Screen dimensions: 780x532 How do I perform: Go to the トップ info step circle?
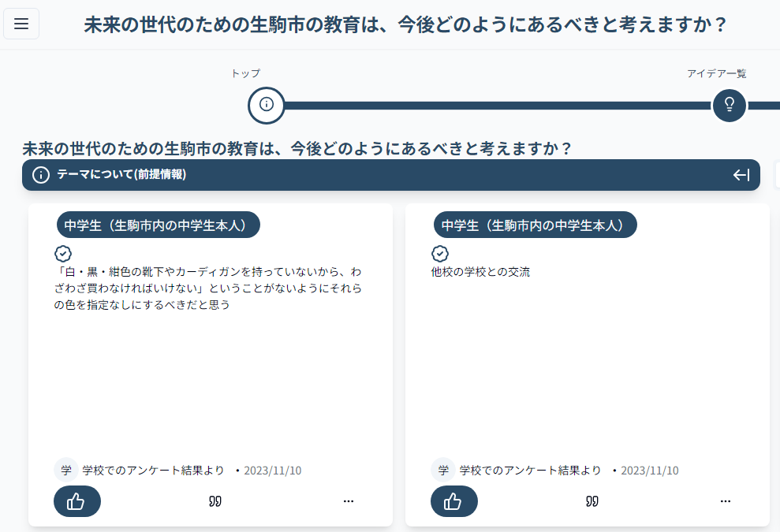pos(266,105)
